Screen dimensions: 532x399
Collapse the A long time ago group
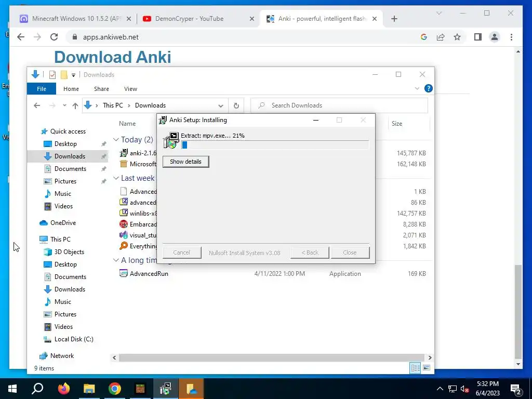(116, 260)
